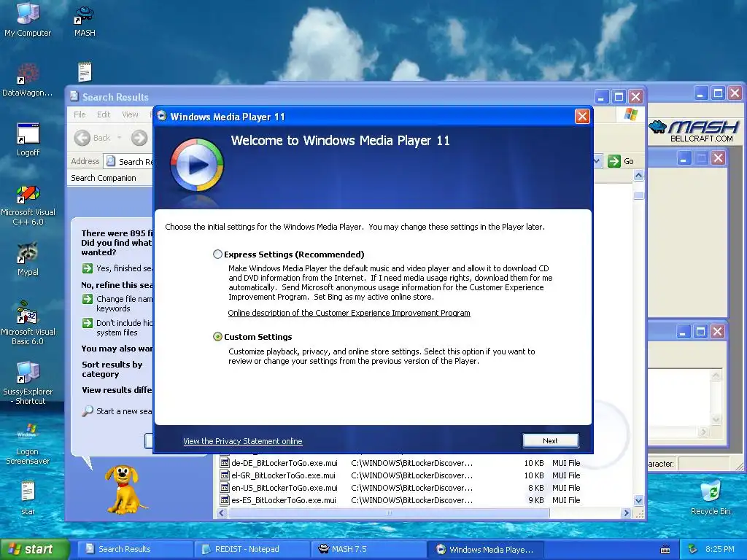The width and height of the screenshot is (747, 560).
Task: Select es-ES_BitLockerToGo.exe.mui file
Action: [x=278, y=500]
